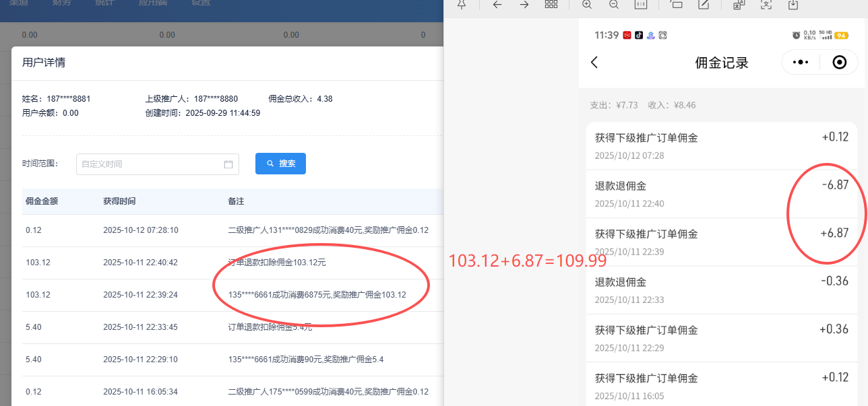Click the 5.40 amount in the 22:29:10 row
The width and height of the screenshot is (868, 406).
(34, 360)
